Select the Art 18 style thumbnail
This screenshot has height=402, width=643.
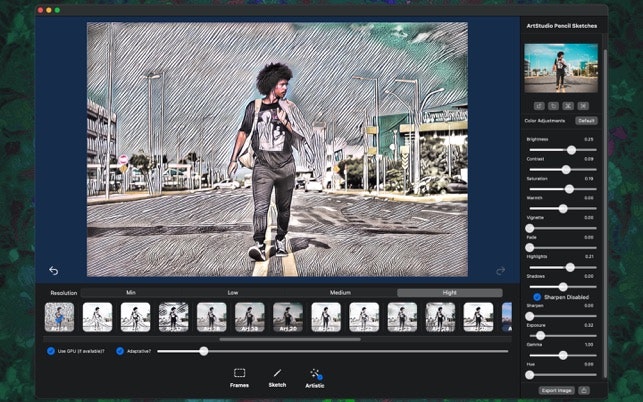coord(212,317)
